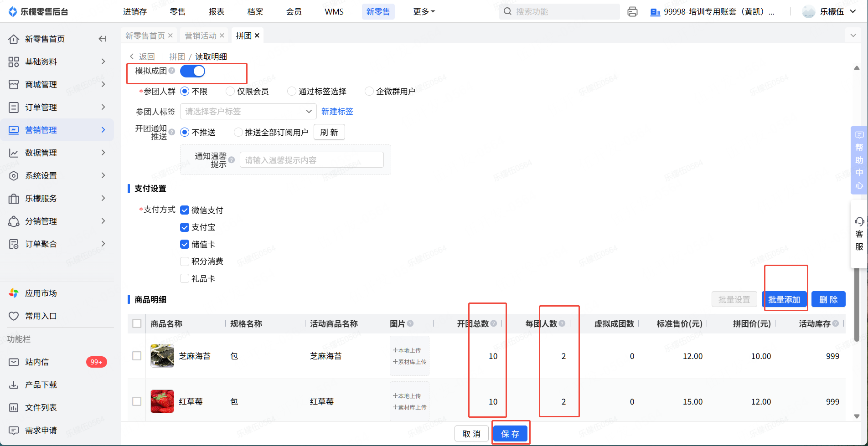Click help icon beside 活动库存 header
Screen dimensions: 868x446
[836, 323]
